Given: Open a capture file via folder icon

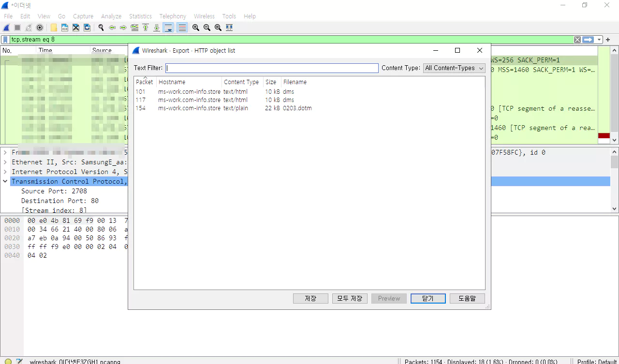Looking at the screenshot, I should point(54,28).
